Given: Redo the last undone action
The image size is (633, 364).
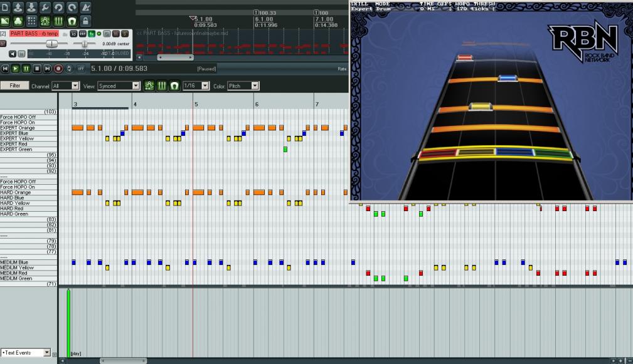Looking at the screenshot, I should coord(72,7).
